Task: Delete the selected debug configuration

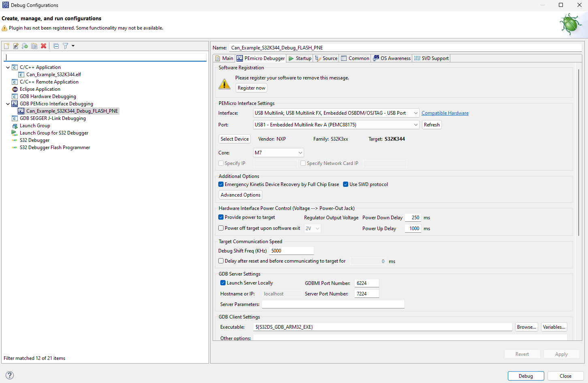Action: (43, 46)
